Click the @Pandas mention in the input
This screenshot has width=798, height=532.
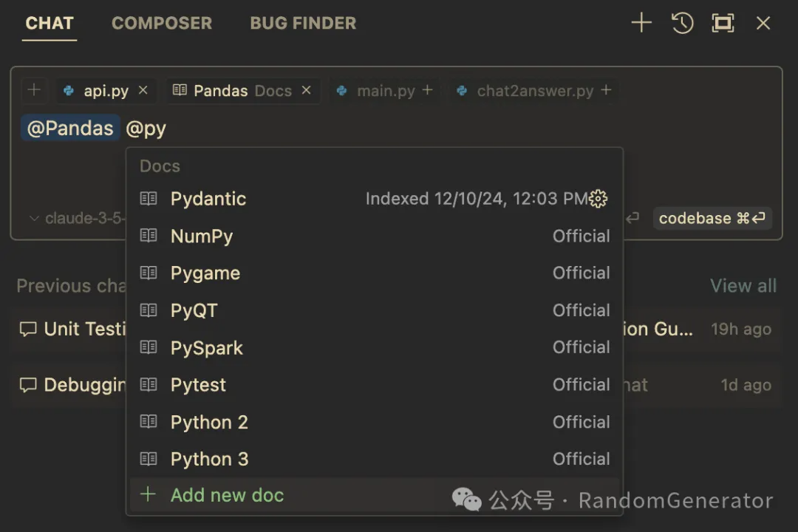point(70,128)
